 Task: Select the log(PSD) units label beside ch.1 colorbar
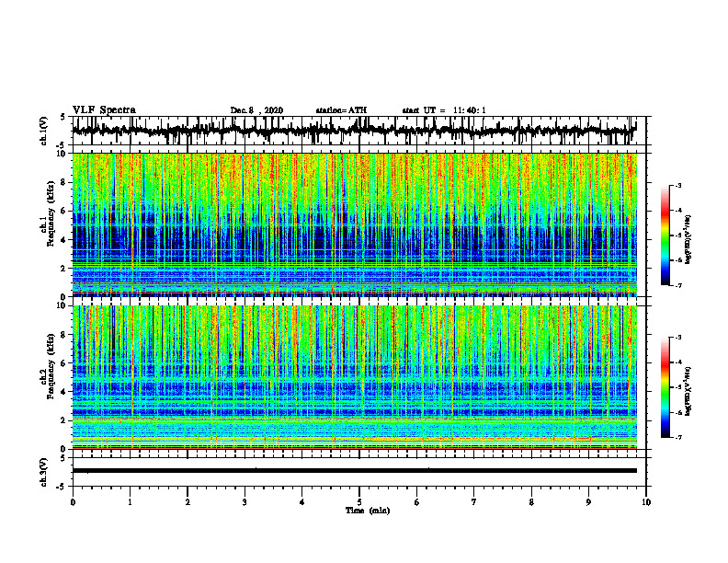click(688, 240)
